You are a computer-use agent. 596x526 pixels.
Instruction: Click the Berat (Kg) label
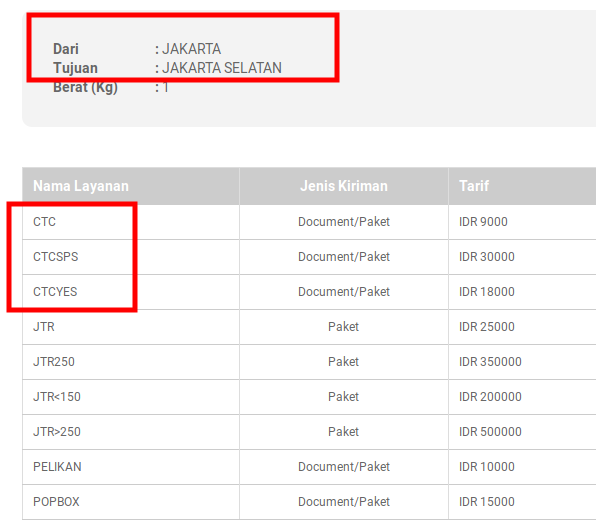point(85,87)
